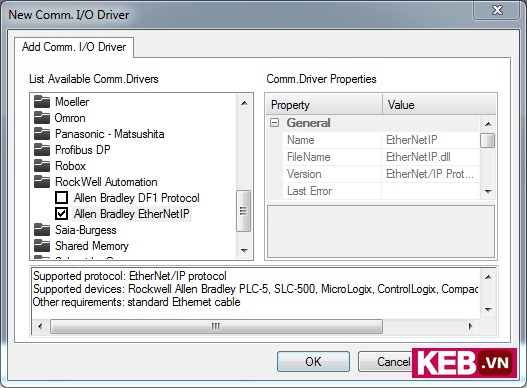Click the Supported protocol description line
Image resolution: width=527 pixels, height=388 pixels.
coord(130,276)
